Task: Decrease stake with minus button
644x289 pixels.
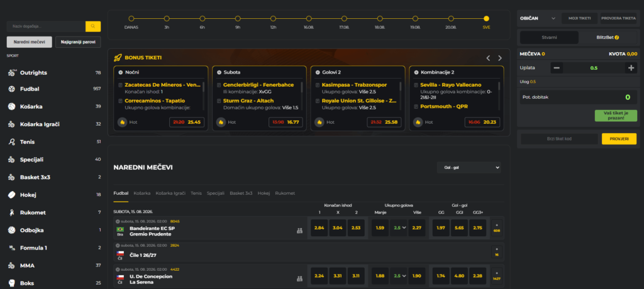Action: coord(557,68)
